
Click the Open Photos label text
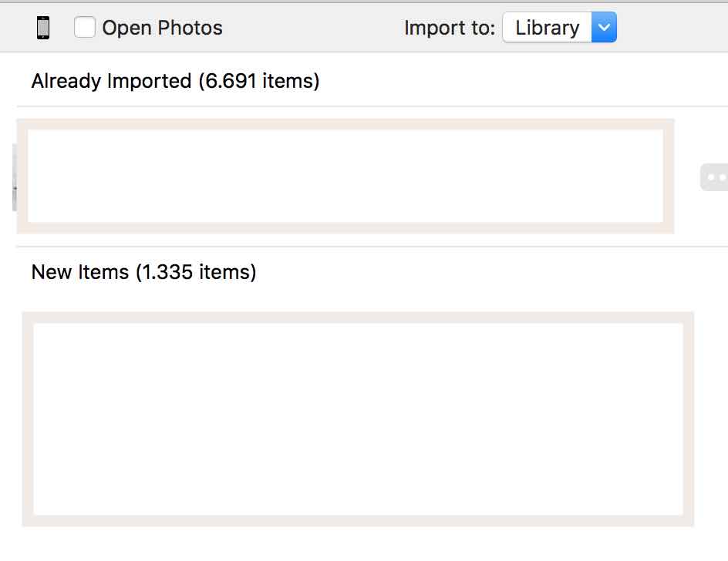point(162,28)
